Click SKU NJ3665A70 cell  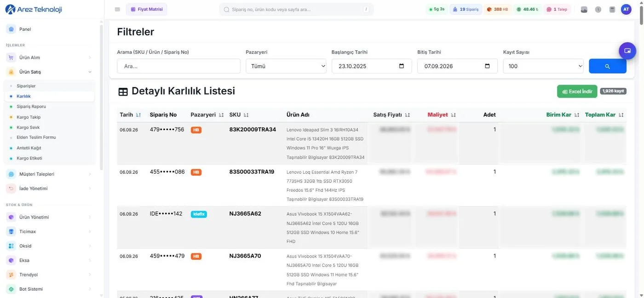[x=245, y=256]
